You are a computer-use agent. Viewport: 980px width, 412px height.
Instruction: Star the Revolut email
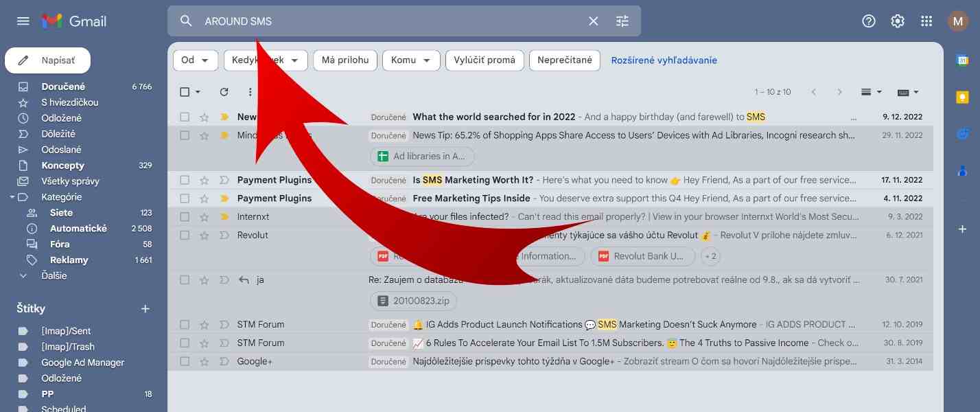[204, 235]
